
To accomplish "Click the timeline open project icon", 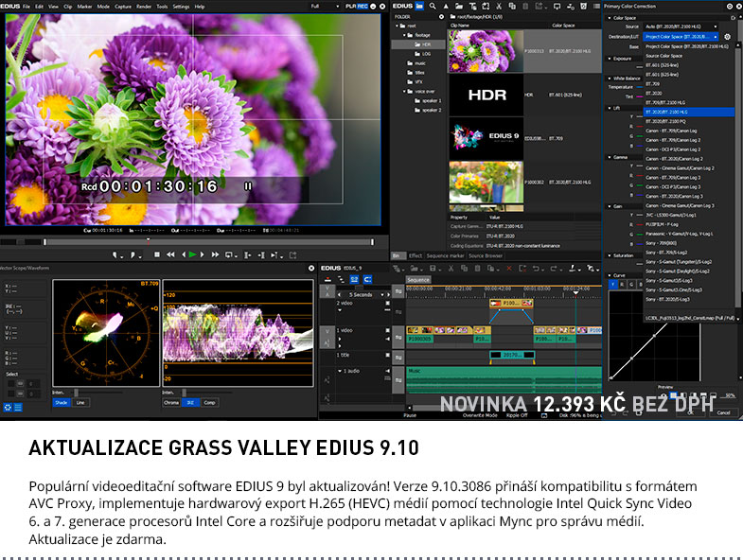I will click(414, 269).
